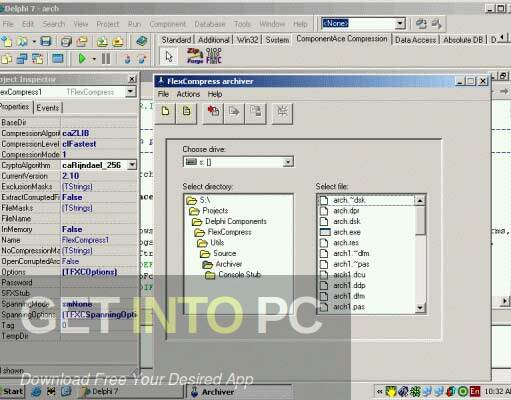The width and height of the screenshot is (511, 400).
Task: Switch to the Win32 palette tab
Action: [x=247, y=40]
